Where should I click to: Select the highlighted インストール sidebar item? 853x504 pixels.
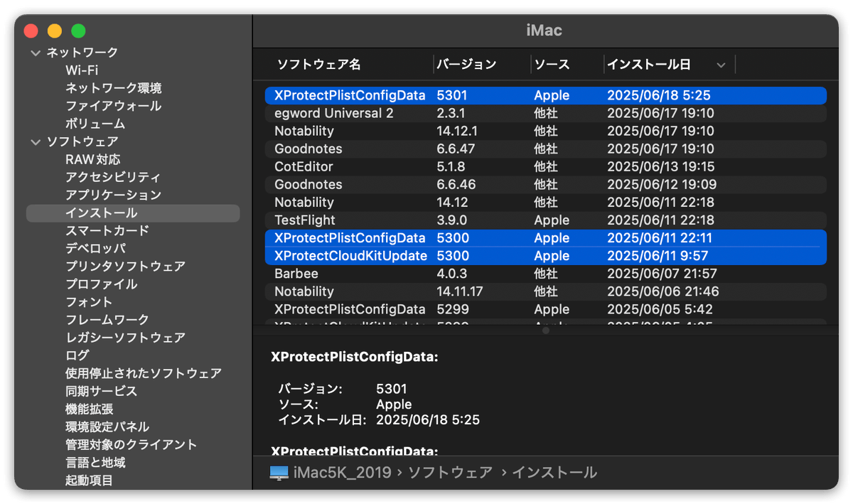[x=133, y=213]
